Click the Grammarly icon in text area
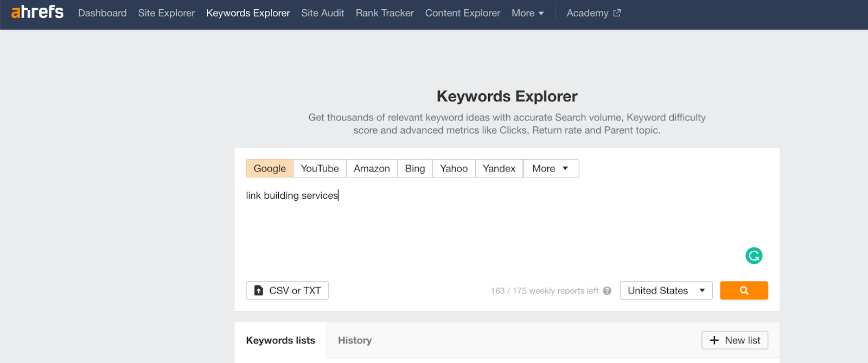 (754, 256)
